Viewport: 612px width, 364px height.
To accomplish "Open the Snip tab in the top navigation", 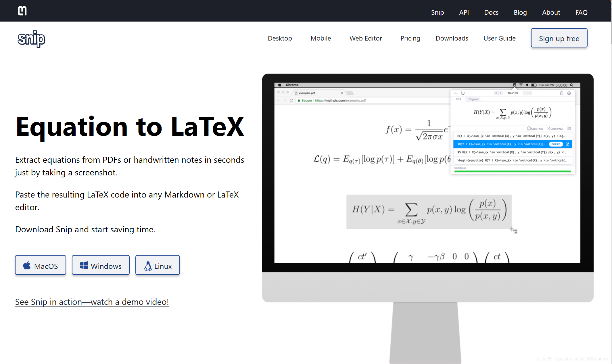I will (437, 12).
